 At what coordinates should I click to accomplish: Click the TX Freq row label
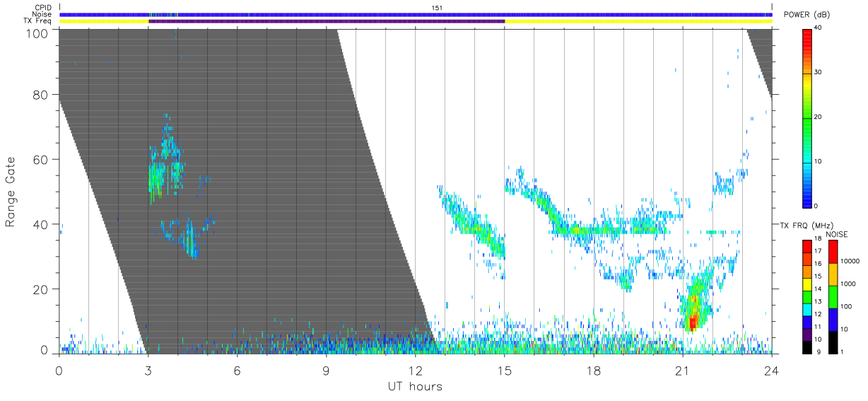pos(37,21)
